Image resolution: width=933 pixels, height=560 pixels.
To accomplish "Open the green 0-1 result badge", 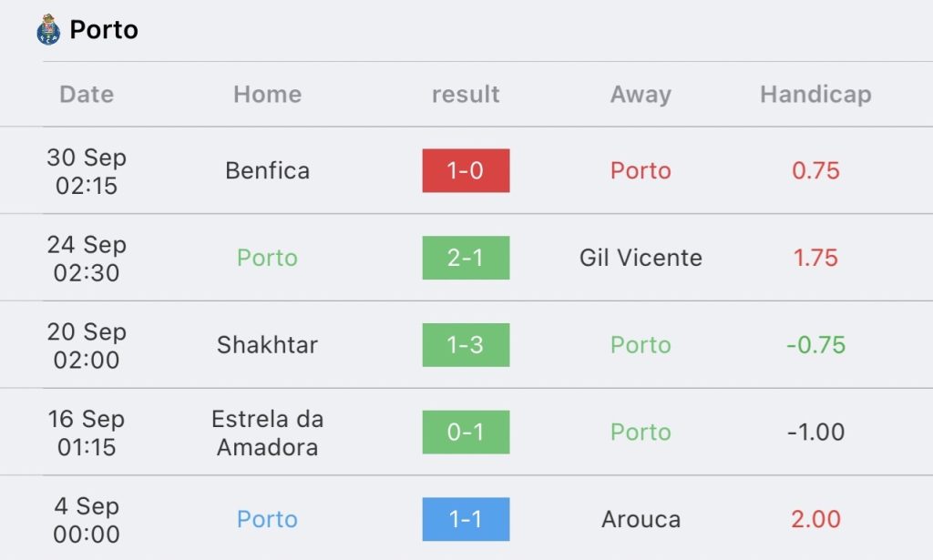I will 466,433.
